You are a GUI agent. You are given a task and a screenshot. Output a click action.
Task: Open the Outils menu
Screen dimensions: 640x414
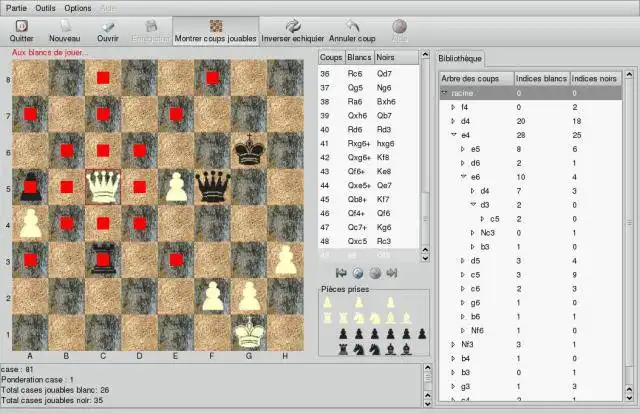coord(45,8)
